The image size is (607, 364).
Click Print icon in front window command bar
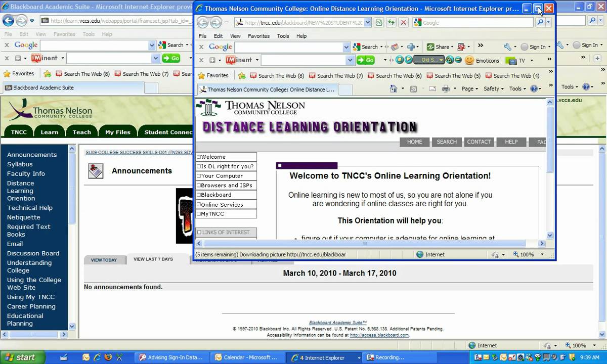pyautogui.click(x=446, y=88)
